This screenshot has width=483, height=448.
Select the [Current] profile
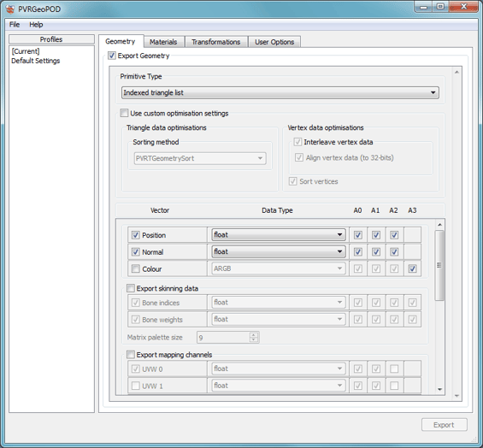(x=26, y=51)
